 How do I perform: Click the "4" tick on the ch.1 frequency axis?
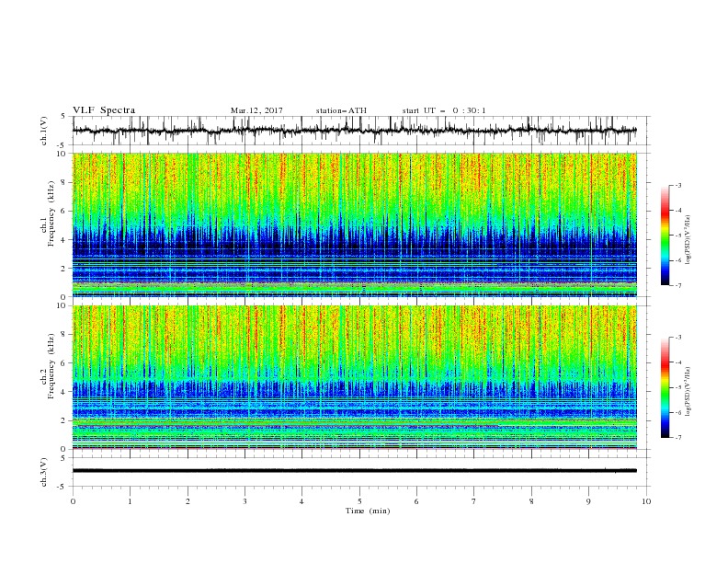coord(63,239)
